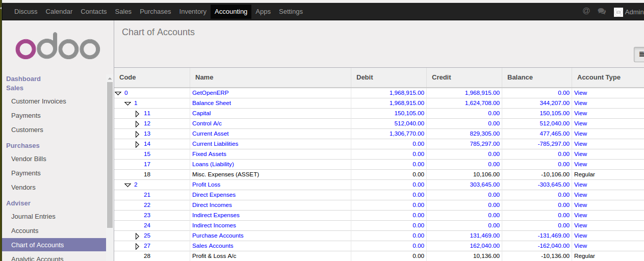Expand the Capital account row 11
The height and width of the screenshot is (261, 644).
[x=137, y=114]
